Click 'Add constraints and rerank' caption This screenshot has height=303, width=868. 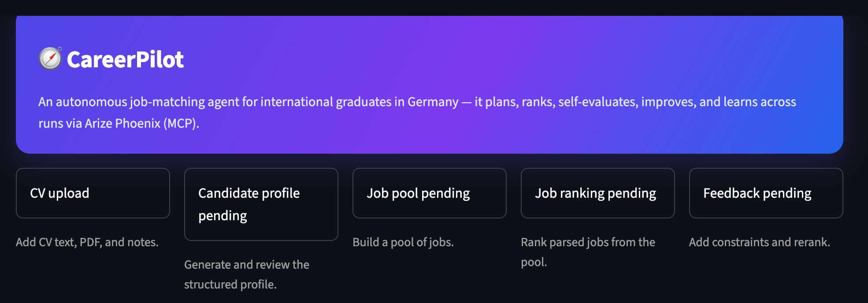tap(760, 242)
